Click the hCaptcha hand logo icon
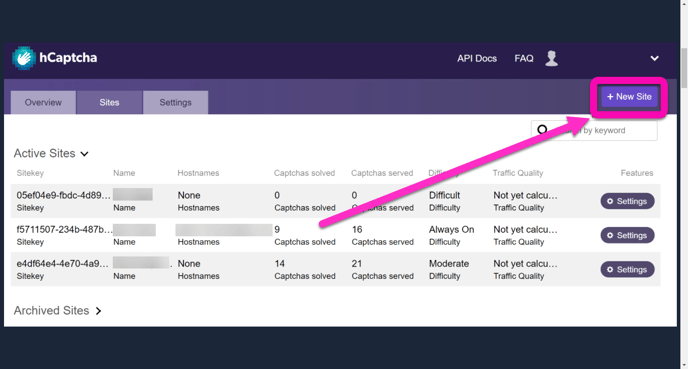The width and height of the screenshot is (688, 369). (24, 58)
